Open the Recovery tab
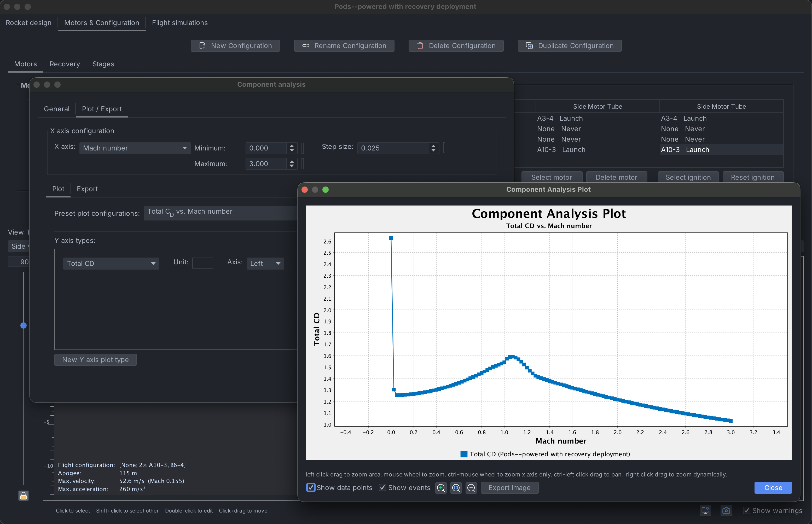This screenshot has height=524, width=812. 64,64
